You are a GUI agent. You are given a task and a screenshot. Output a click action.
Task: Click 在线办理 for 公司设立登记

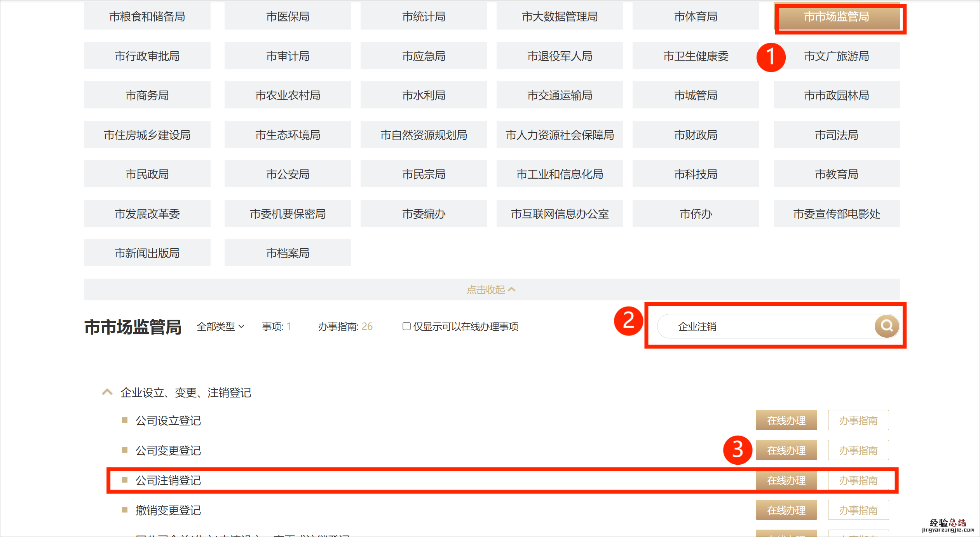(x=786, y=420)
